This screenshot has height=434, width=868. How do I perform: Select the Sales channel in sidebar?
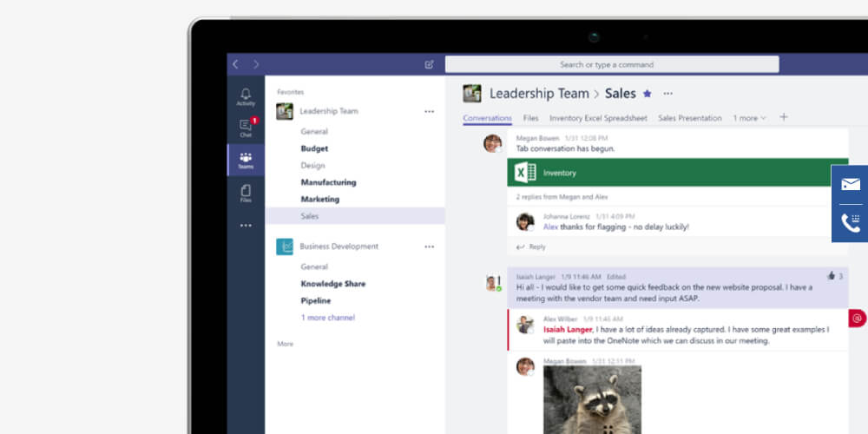(x=355, y=216)
